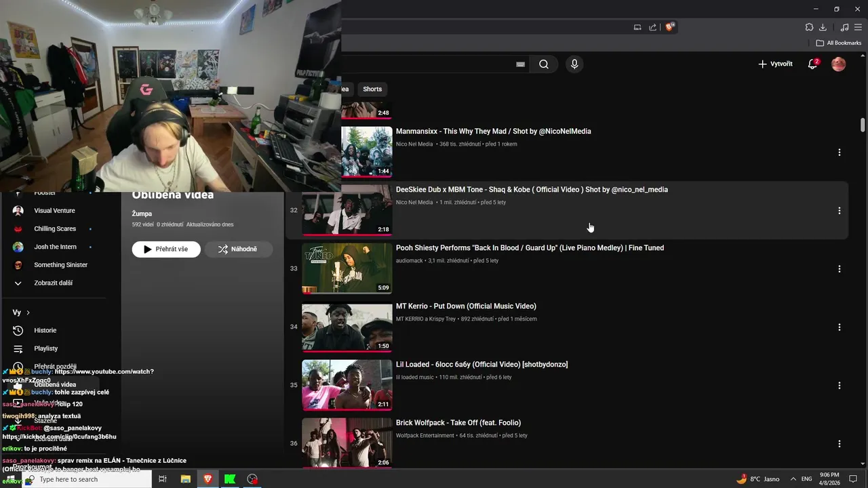Viewport: 868px width, 488px height.
Task: Open Task View in the taskbar
Action: (x=163, y=479)
